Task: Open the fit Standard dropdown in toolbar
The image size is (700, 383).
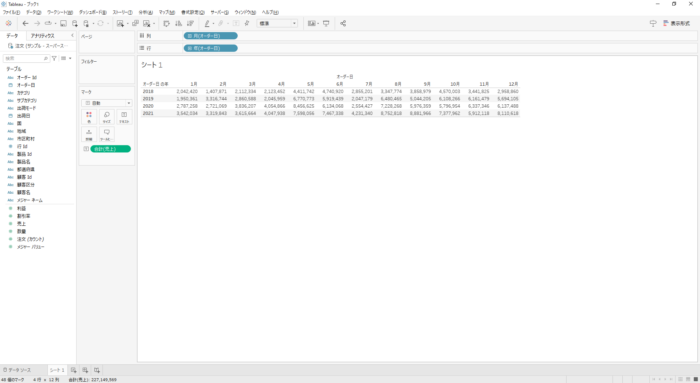Action: tap(277, 24)
